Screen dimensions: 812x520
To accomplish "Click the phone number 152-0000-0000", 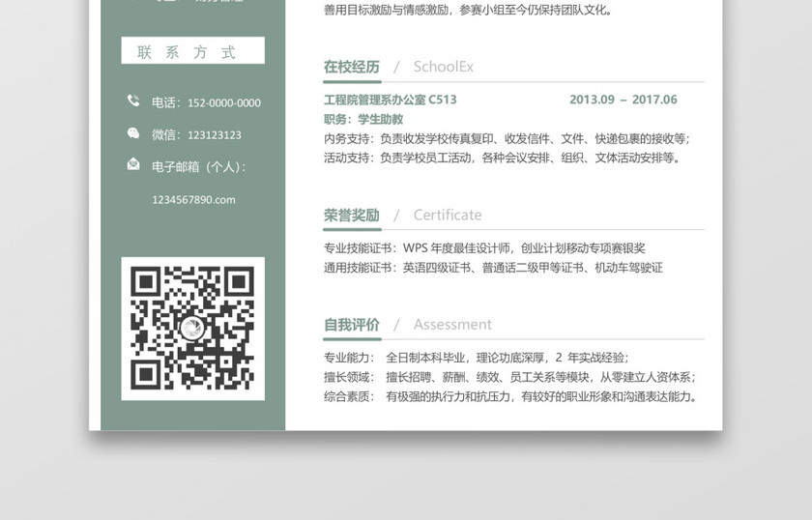I will (x=224, y=103).
